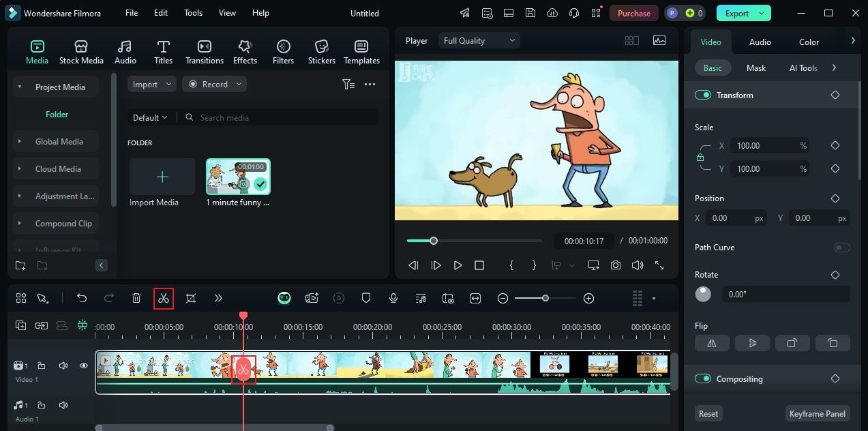868x431 pixels.
Task: Click the Rotate dial knob
Action: coord(703,294)
